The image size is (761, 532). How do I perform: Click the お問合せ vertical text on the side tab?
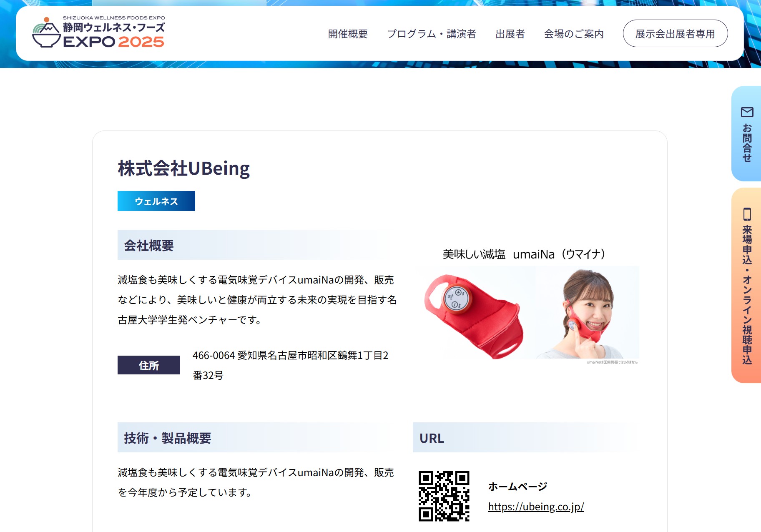[747, 143]
